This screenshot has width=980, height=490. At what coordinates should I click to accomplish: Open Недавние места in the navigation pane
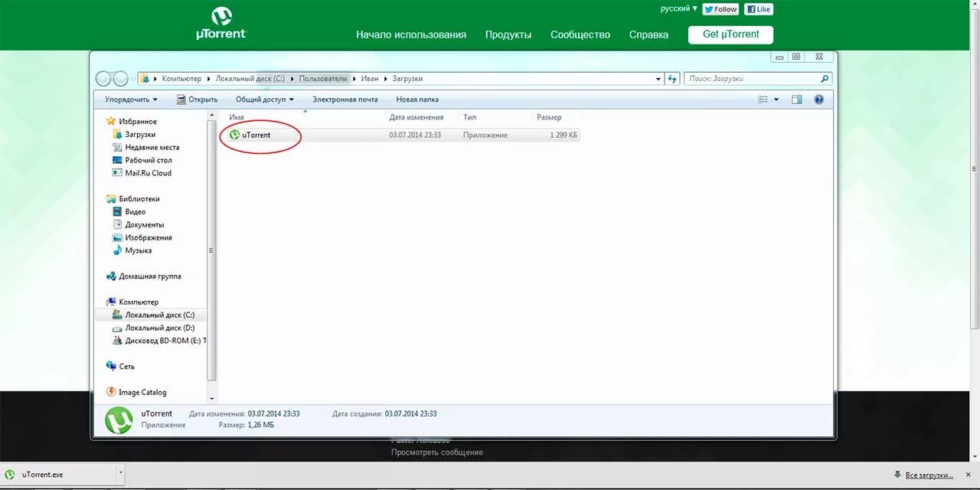coord(152,148)
